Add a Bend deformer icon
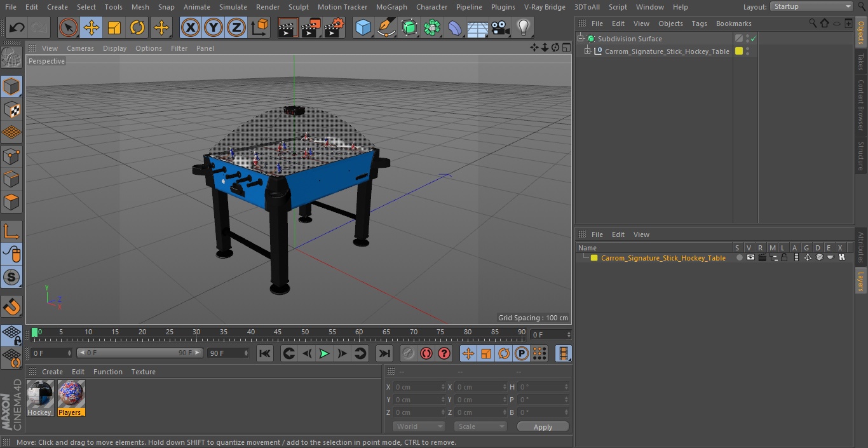 [x=455, y=27]
